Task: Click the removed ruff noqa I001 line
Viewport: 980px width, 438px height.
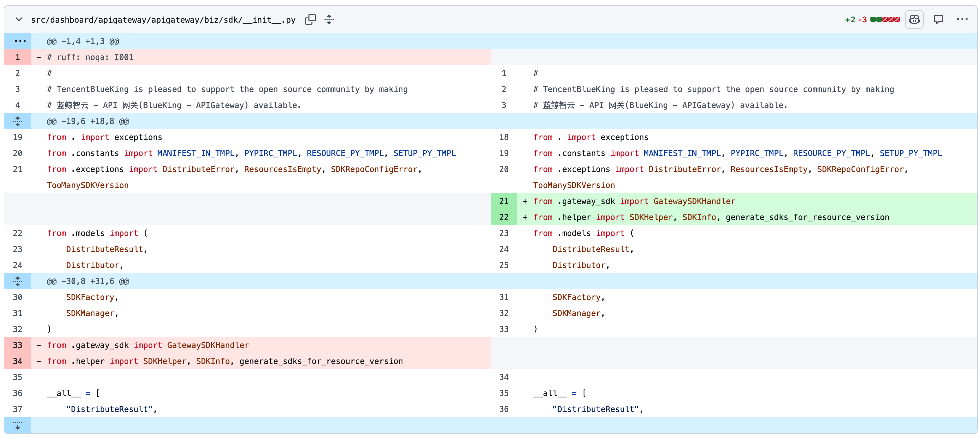Action: click(261, 57)
